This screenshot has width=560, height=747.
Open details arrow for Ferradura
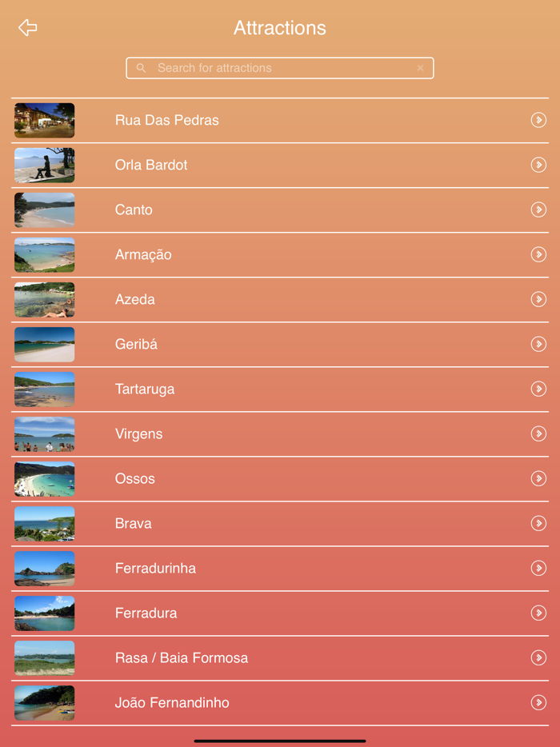538,613
